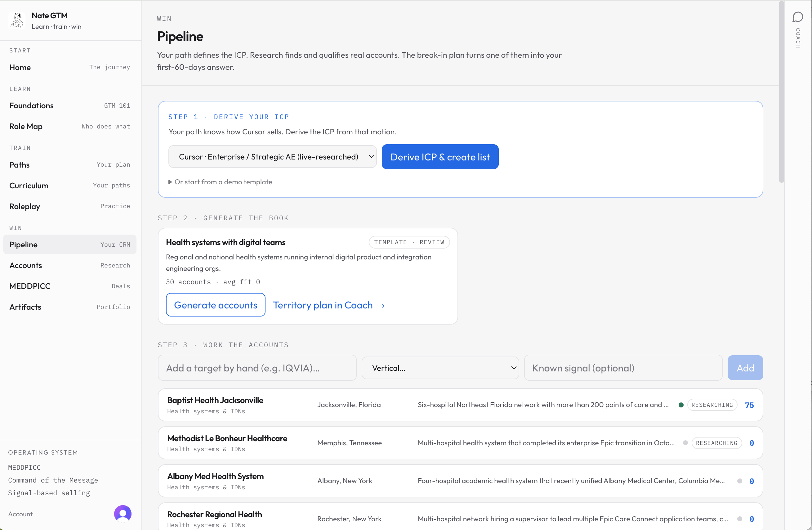The image size is (812, 530).
Task: Click Derive ICP & create list button
Action: click(x=440, y=157)
